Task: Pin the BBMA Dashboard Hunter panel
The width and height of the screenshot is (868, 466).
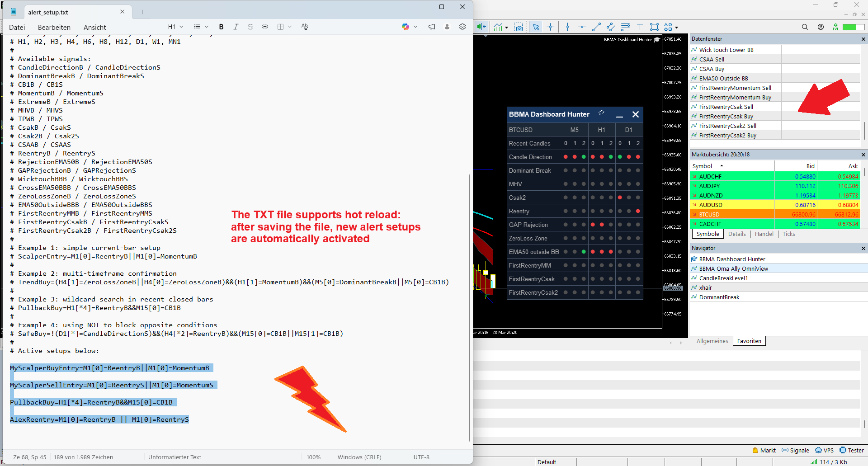Action: tap(601, 113)
